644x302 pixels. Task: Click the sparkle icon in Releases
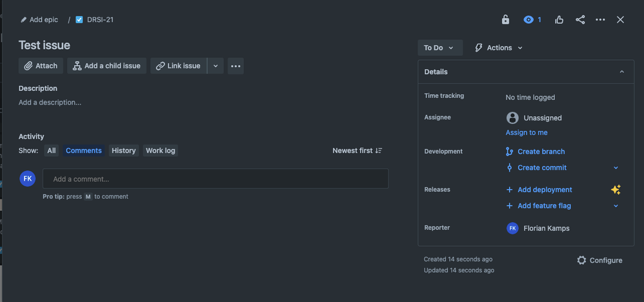click(616, 190)
